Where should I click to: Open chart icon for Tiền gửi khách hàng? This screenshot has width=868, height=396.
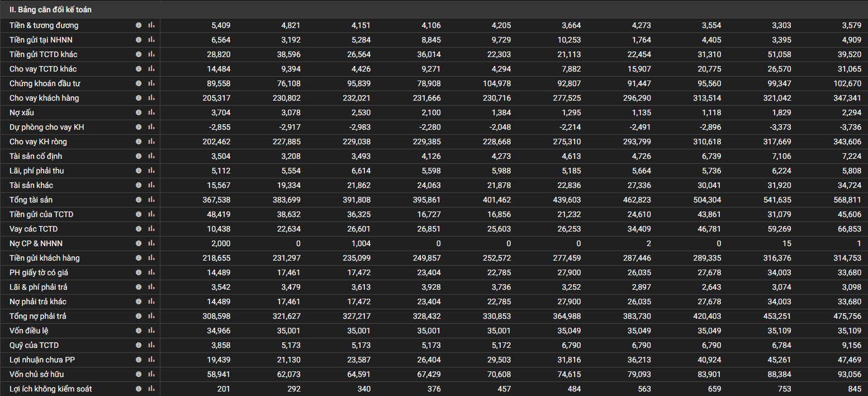151,258
